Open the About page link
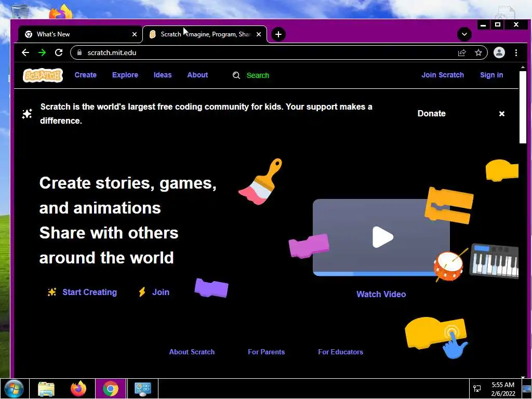This screenshot has width=532, height=399. click(197, 75)
